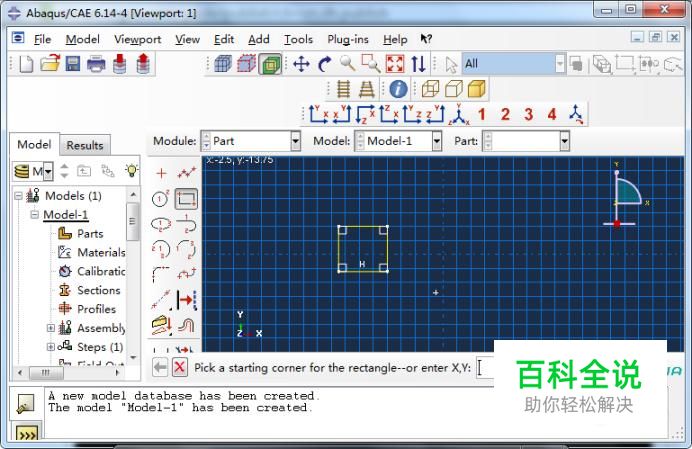Image resolution: width=692 pixels, height=449 pixels.
Task: Select the Create Spline tool
Action: pos(186,275)
